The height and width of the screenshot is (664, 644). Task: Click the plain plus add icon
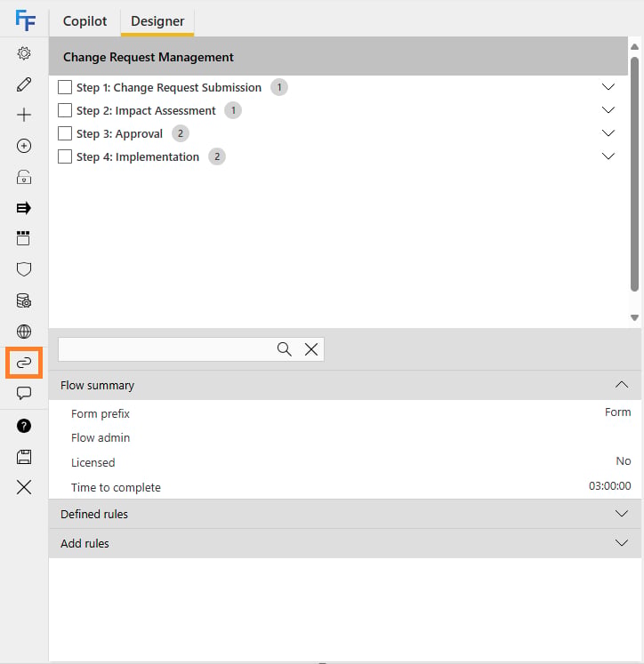pyautogui.click(x=24, y=115)
